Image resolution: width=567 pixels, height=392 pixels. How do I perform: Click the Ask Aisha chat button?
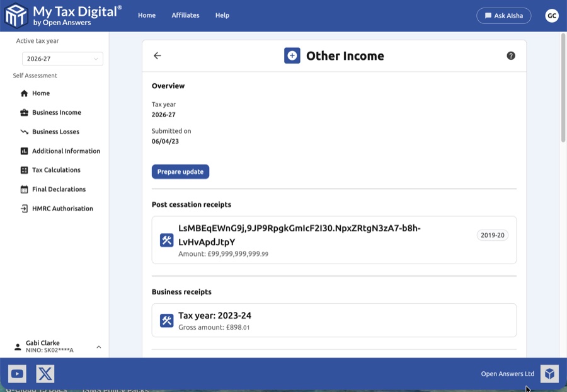pyautogui.click(x=503, y=16)
